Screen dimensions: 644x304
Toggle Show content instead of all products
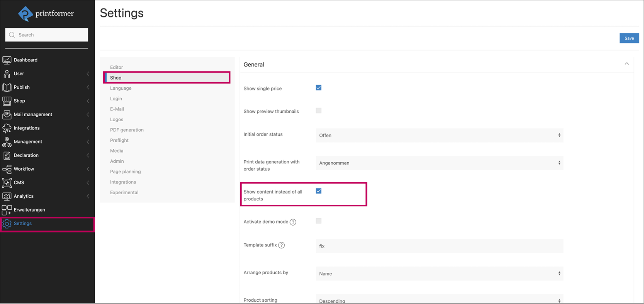[x=319, y=191]
